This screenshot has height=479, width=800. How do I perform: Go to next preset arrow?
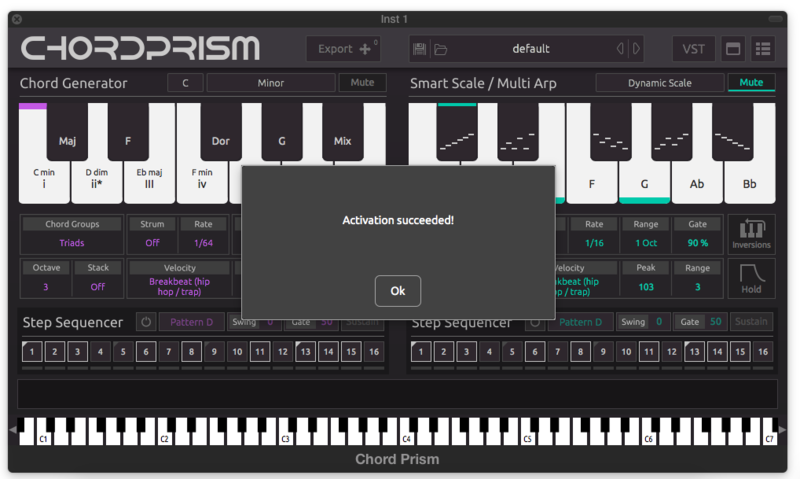pos(636,48)
